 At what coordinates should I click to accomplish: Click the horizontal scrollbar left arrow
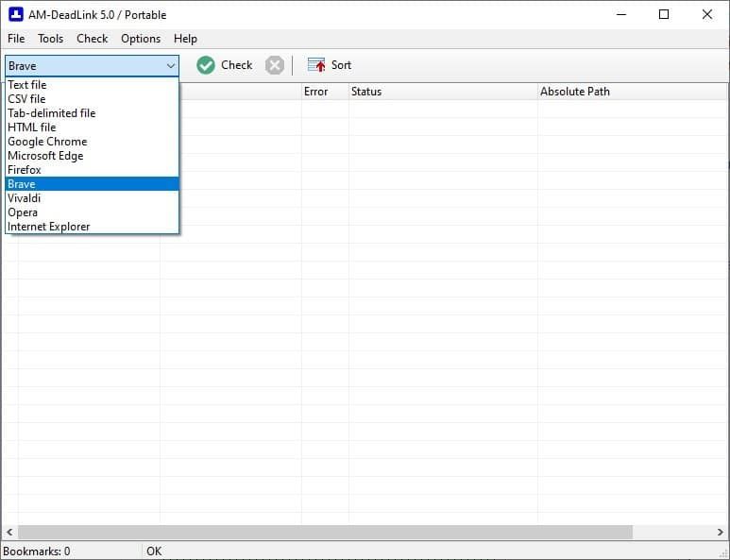click(9, 532)
